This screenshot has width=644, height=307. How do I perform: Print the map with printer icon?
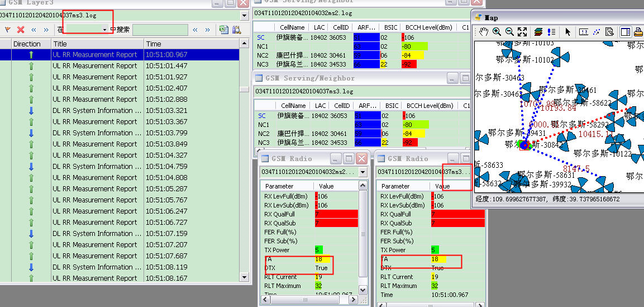638,32
